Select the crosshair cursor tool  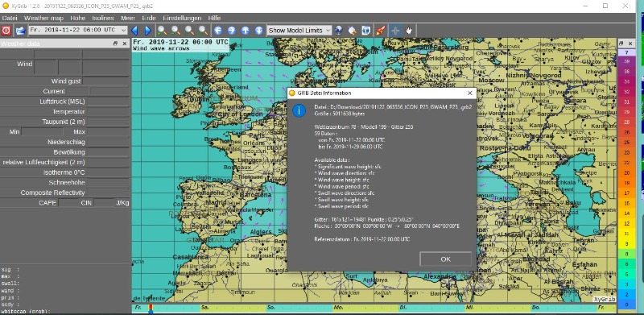pyautogui.click(x=395, y=31)
